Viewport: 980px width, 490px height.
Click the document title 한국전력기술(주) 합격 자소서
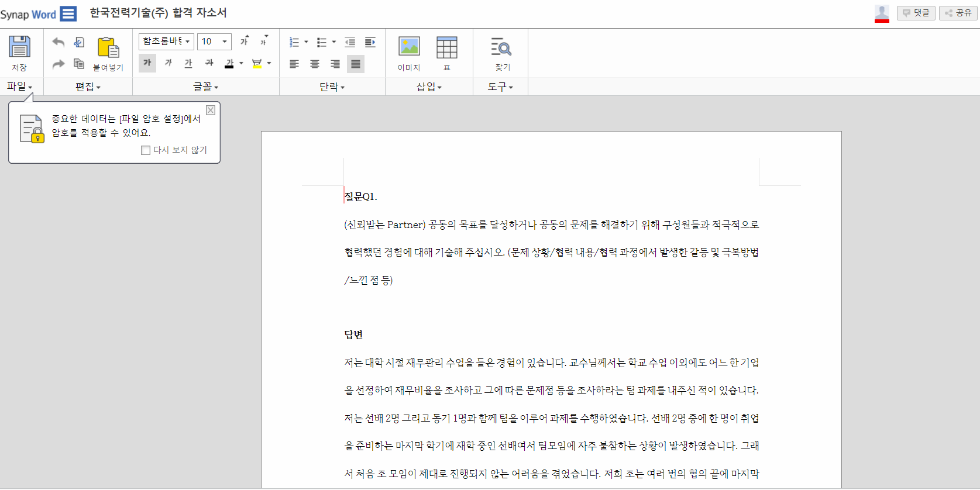tap(158, 13)
